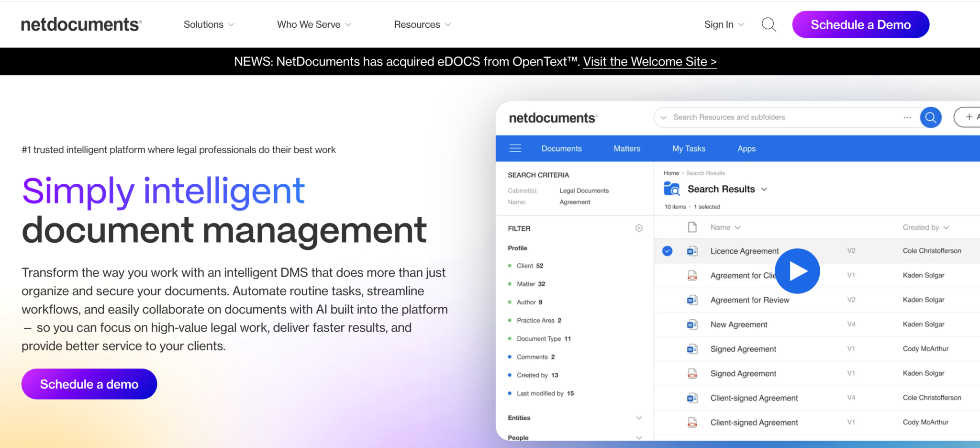Screen dimensions: 980x448
Task: Play the product demo video
Action: pyautogui.click(x=797, y=271)
